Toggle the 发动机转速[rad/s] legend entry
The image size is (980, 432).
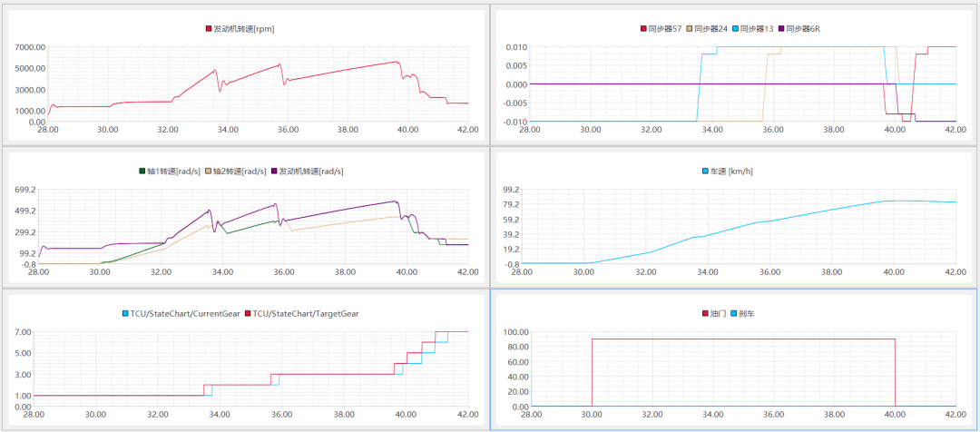tap(307, 172)
